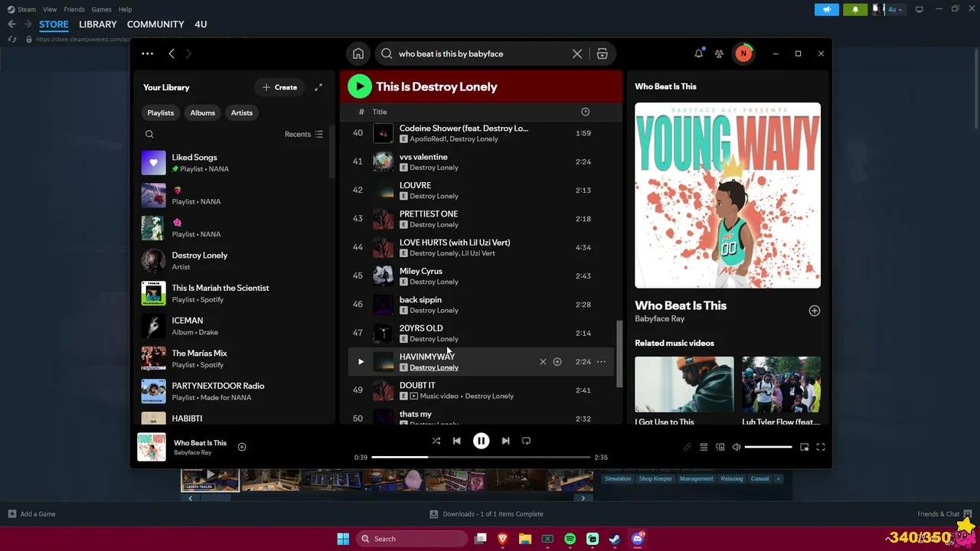The width and height of the screenshot is (980, 551).
Task: Open Discord from the taskbar
Action: (x=637, y=539)
